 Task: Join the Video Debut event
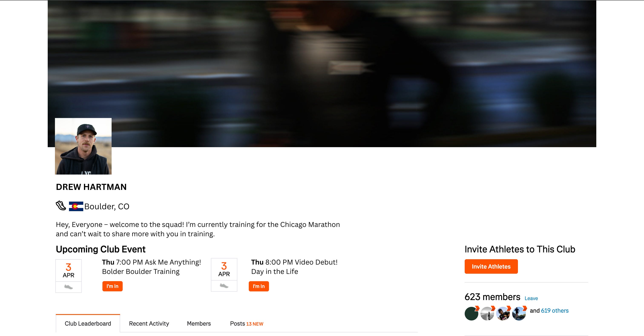click(x=259, y=286)
